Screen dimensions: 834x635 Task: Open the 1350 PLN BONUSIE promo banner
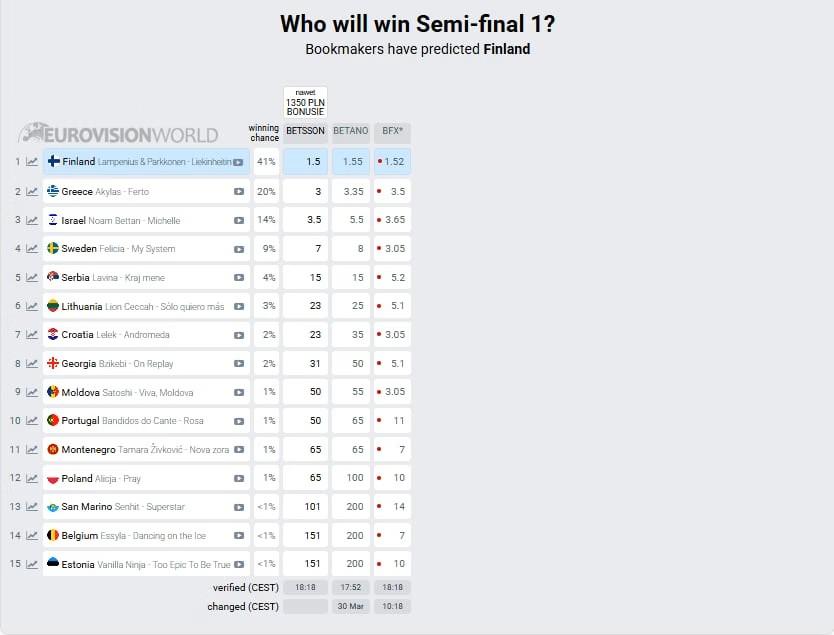305,101
